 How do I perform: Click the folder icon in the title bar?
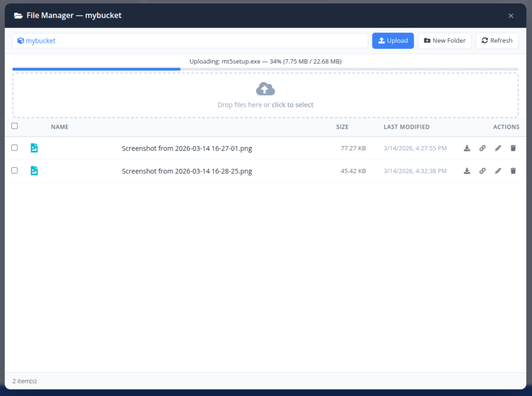pyautogui.click(x=19, y=15)
